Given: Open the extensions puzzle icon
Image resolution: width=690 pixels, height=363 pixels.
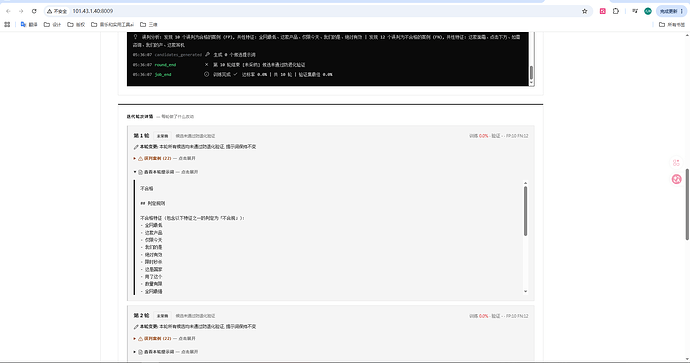Looking at the screenshot, I should [616, 11].
